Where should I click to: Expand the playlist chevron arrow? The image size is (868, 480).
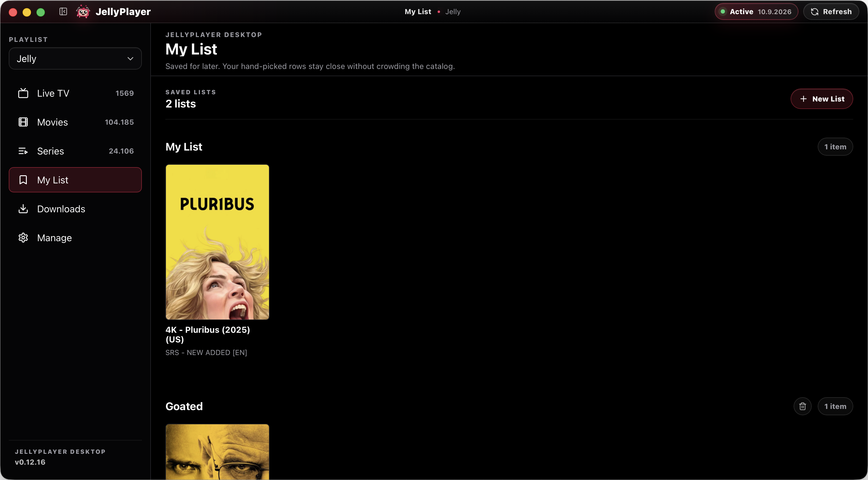click(x=130, y=59)
